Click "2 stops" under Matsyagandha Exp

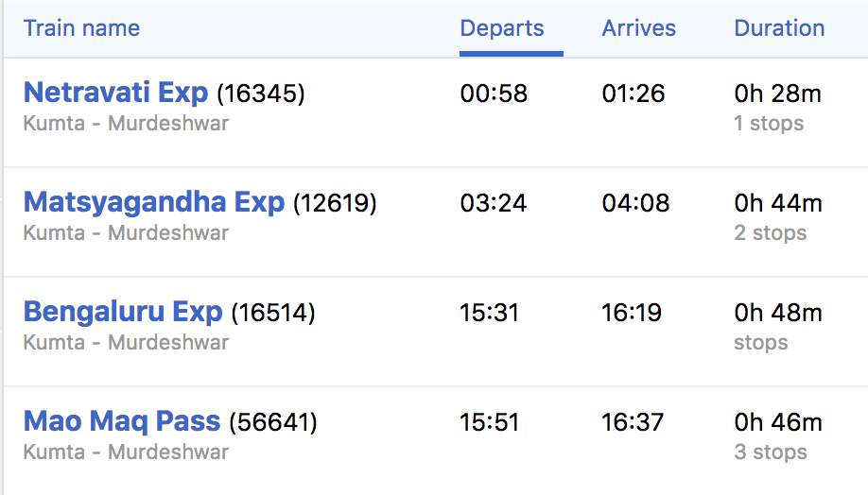pyautogui.click(x=770, y=233)
